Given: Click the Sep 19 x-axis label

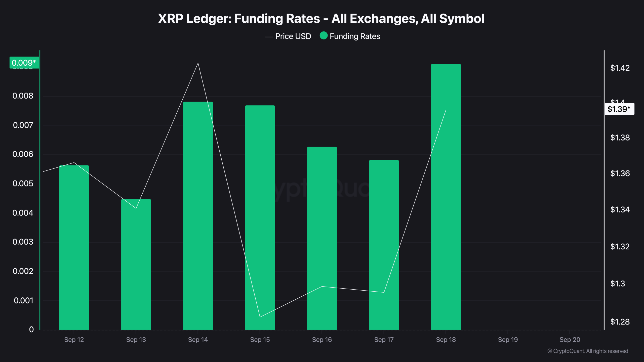Looking at the screenshot, I should tap(508, 340).
